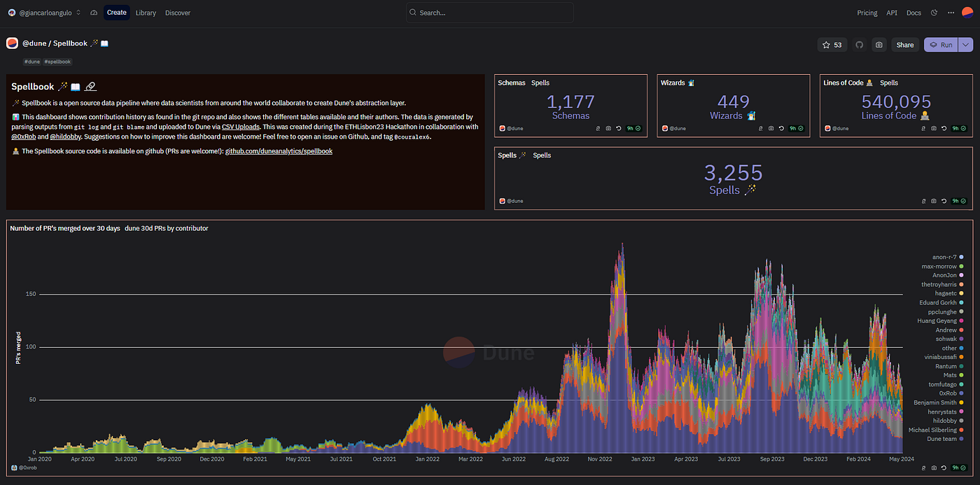This screenshot has height=485, width=980.
Task: Open the API menu item
Action: point(892,13)
